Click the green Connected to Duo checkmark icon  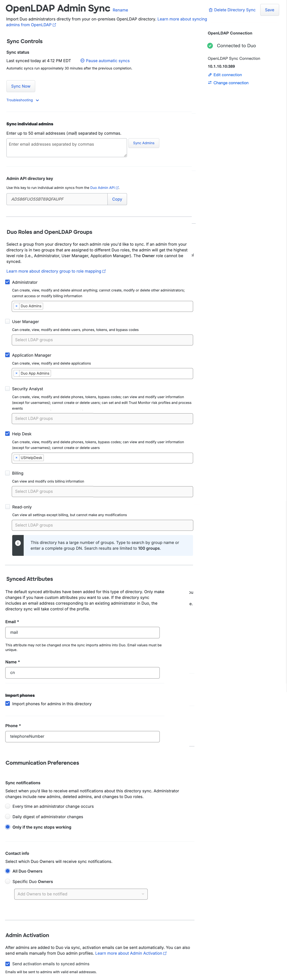pyautogui.click(x=210, y=46)
